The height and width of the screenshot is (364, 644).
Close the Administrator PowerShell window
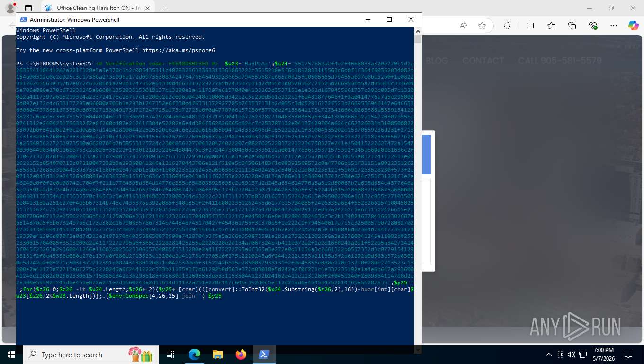411,19
